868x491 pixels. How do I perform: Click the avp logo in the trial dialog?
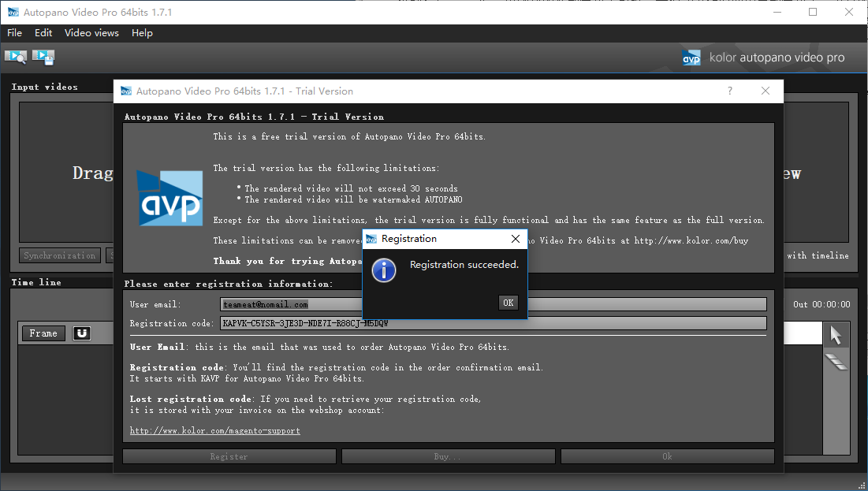(170, 198)
